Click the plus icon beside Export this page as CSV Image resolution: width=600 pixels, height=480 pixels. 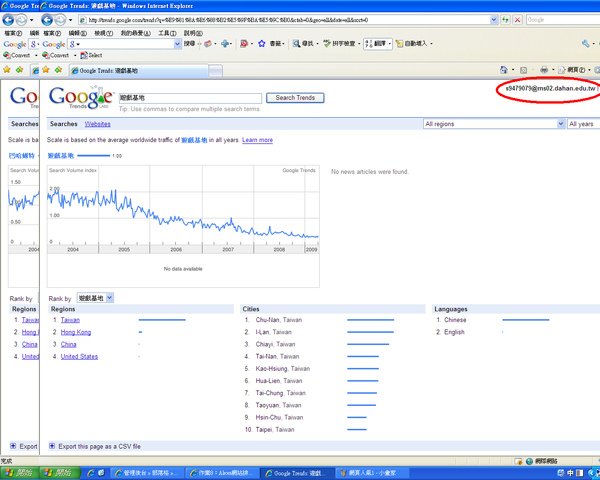[52, 446]
